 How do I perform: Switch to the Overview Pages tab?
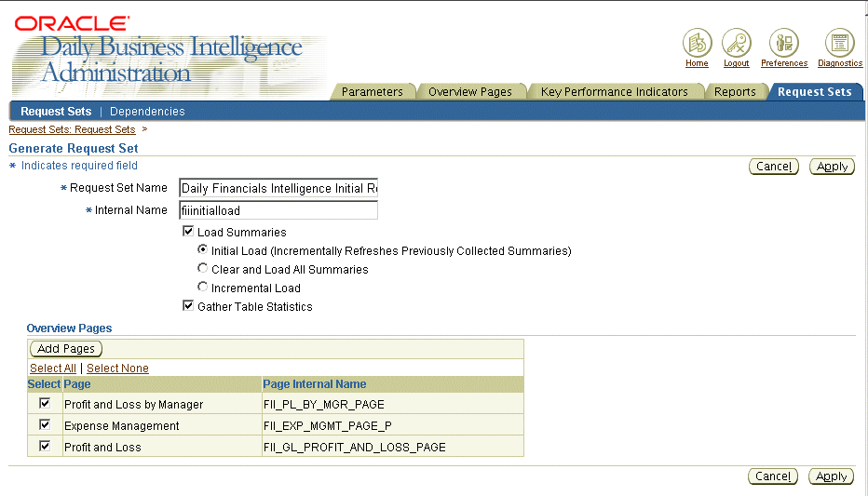470,92
